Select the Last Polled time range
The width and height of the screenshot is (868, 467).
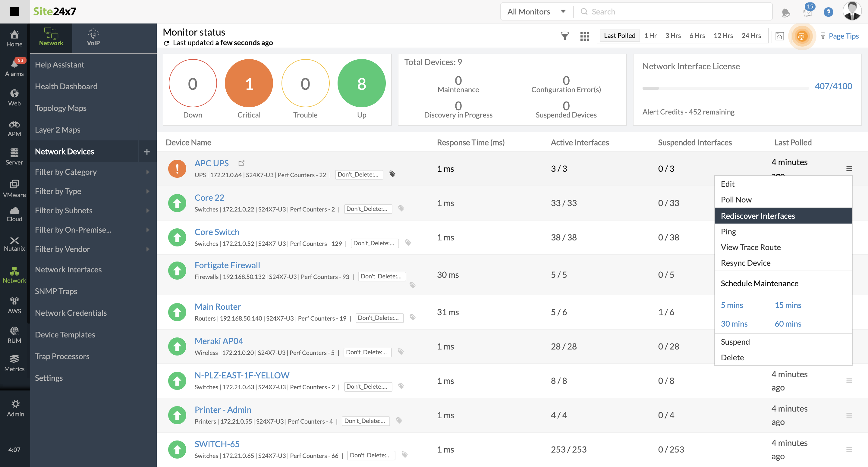(x=619, y=36)
